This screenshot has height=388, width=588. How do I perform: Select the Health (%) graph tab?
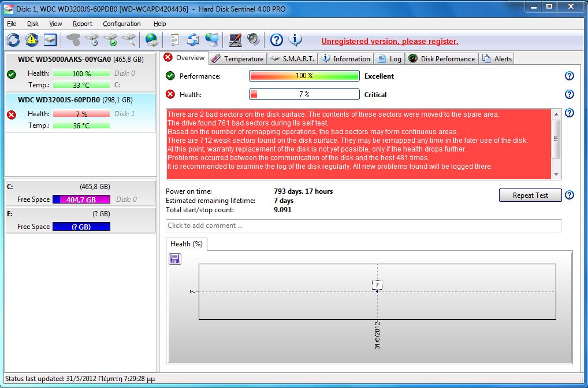coord(187,244)
